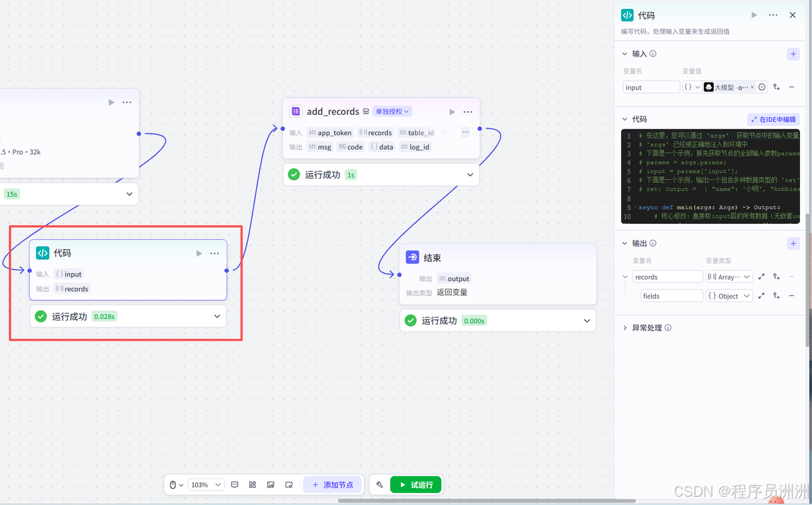Delete the fields output row
The height and width of the screenshot is (505, 812).
click(x=792, y=296)
